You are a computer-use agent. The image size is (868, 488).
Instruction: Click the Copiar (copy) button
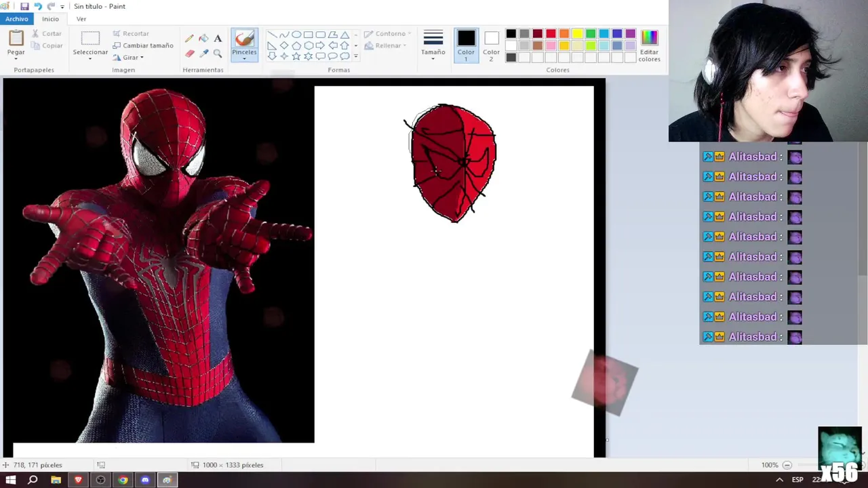(47, 45)
